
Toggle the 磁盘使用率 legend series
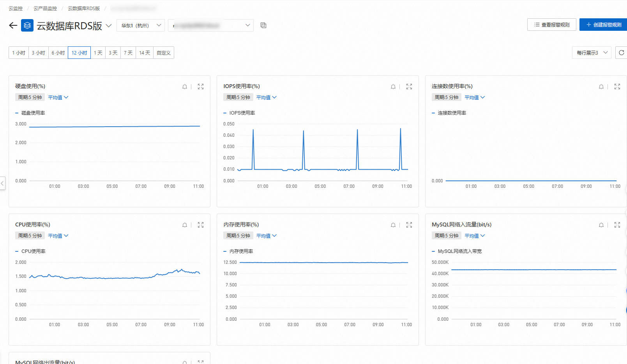coord(30,113)
